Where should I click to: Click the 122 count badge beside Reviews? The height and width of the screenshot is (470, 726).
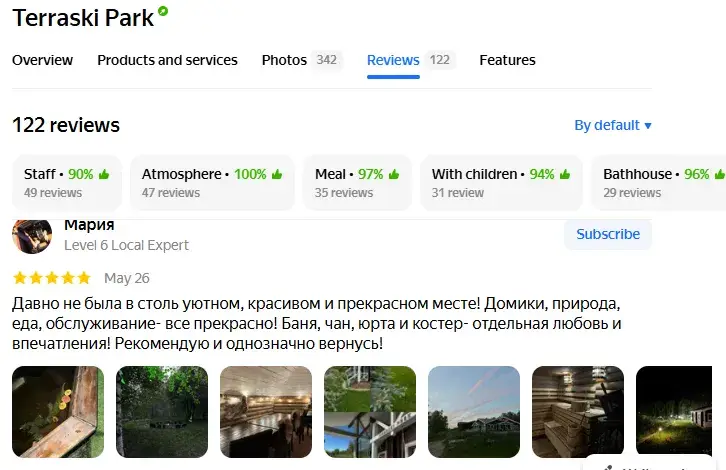coord(440,60)
